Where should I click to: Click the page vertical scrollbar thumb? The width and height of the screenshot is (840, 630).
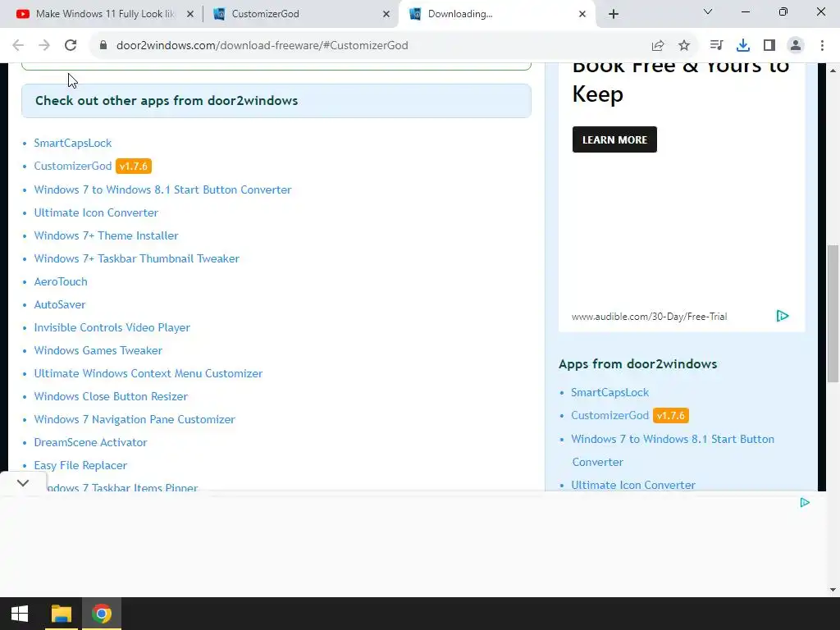[833, 313]
